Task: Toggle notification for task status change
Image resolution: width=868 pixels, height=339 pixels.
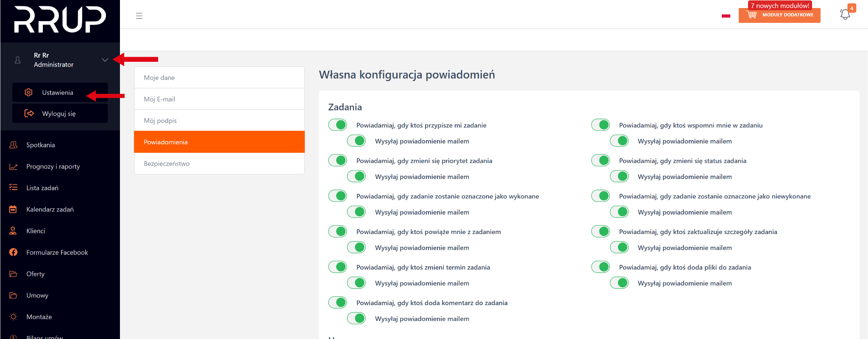Action: coord(601,160)
